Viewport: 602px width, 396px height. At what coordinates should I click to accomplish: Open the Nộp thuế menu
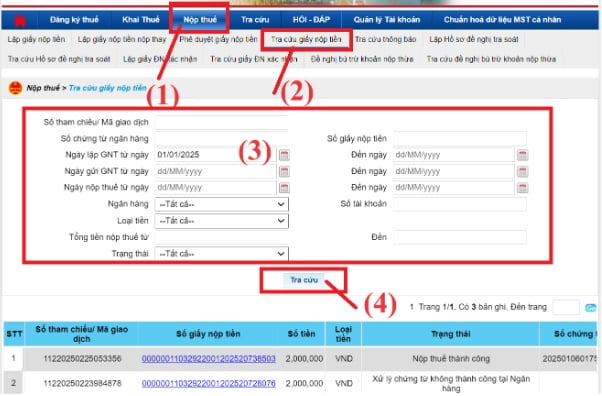click(200, 20)
